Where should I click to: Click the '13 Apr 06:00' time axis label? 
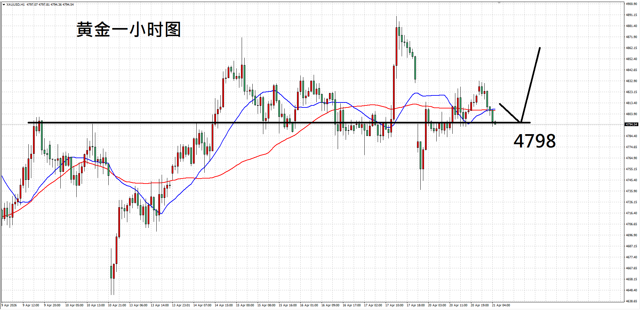(x=138, y=305)
